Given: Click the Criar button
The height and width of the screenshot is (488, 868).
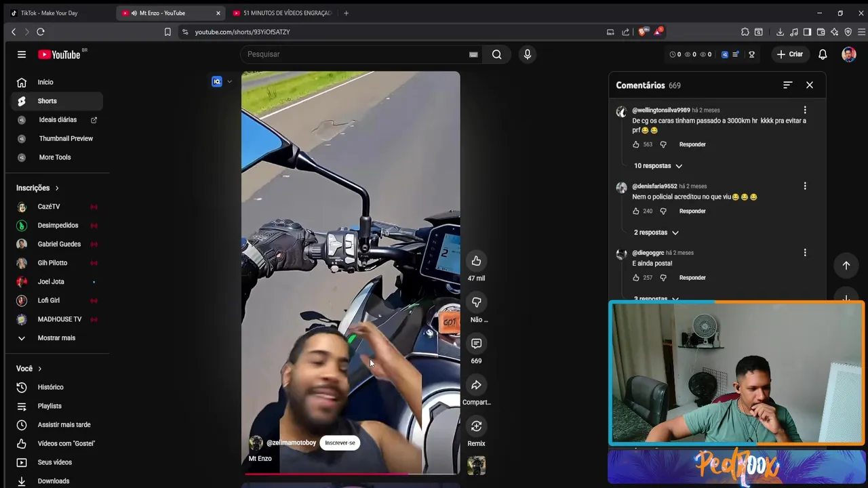Looking at the screenshot, I should click(790, 54).
